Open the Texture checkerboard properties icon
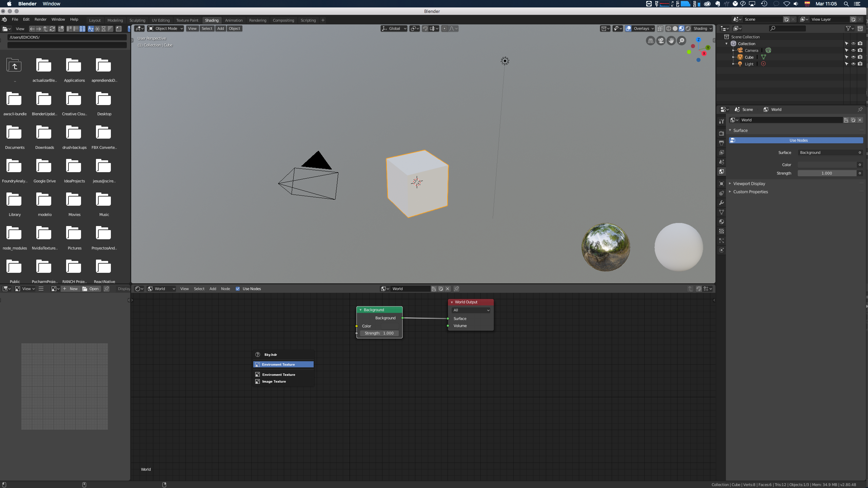Screen dimensions: 868x488 click(x=722, y=231)
